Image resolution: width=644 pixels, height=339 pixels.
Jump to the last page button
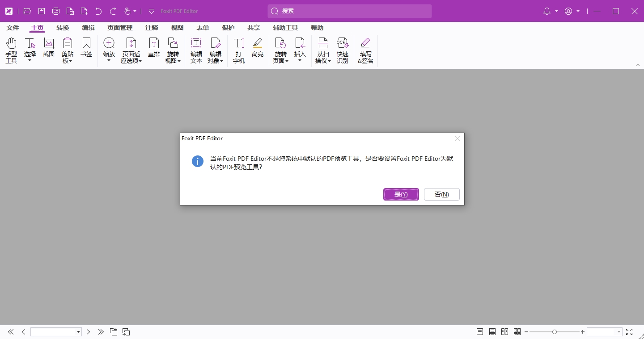click(x=101, y=332)
